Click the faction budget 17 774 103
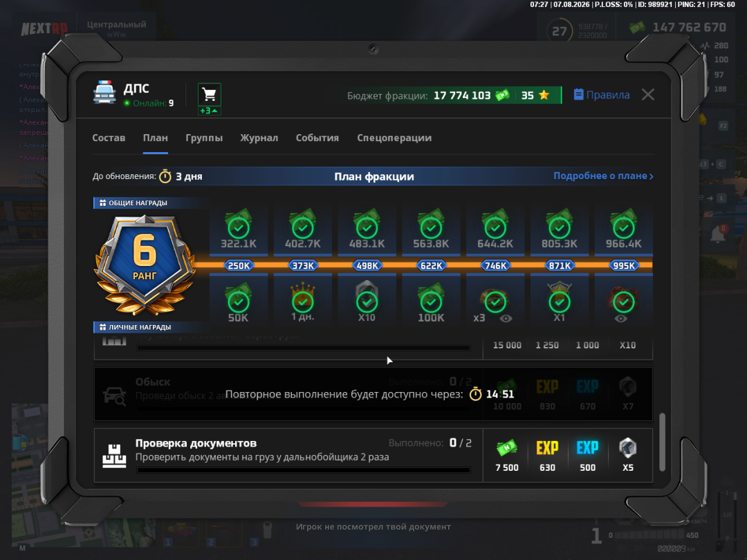Image resolution: width=747 pixels, height=560 pixels. pos(462,95)
